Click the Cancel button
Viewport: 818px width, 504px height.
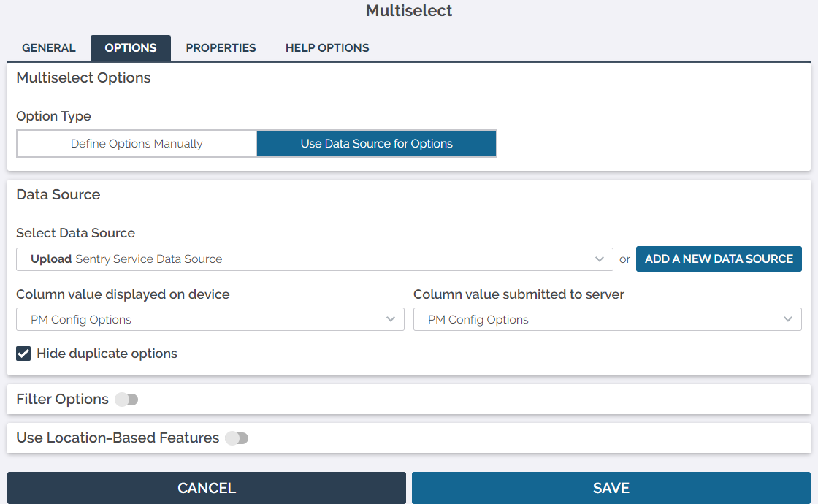coord(207,488)
